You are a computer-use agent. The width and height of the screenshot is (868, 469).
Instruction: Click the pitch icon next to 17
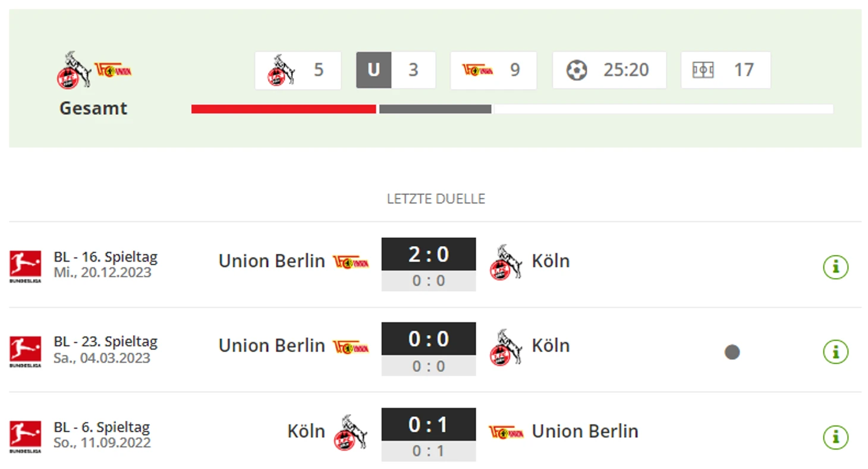coord(703,70)
